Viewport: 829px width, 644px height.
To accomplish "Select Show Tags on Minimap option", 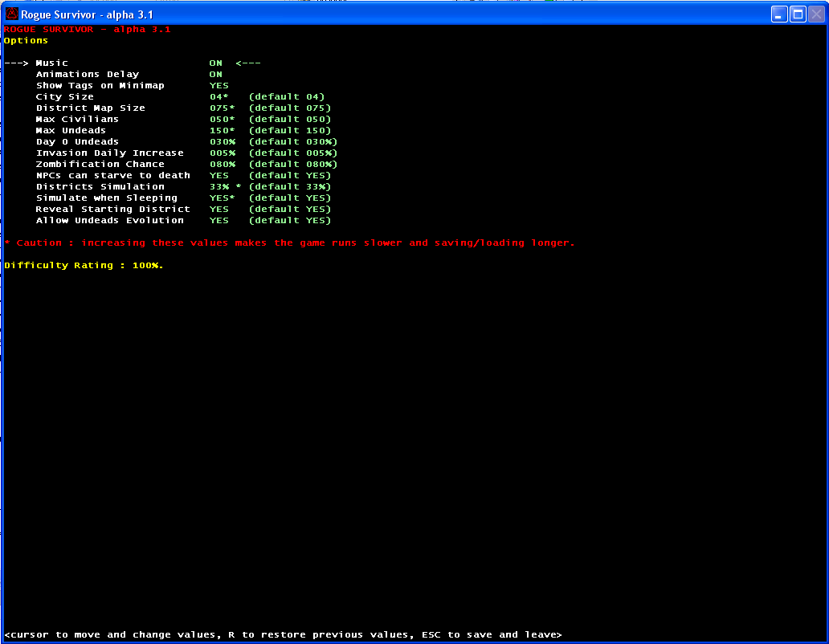I will pyautogui.click(x=100, y=85).
